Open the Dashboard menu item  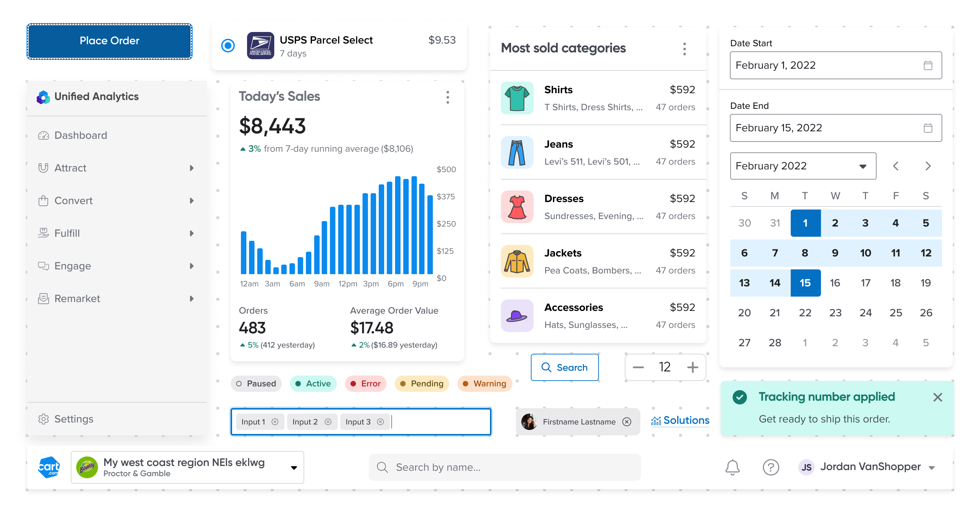(81, 135)
